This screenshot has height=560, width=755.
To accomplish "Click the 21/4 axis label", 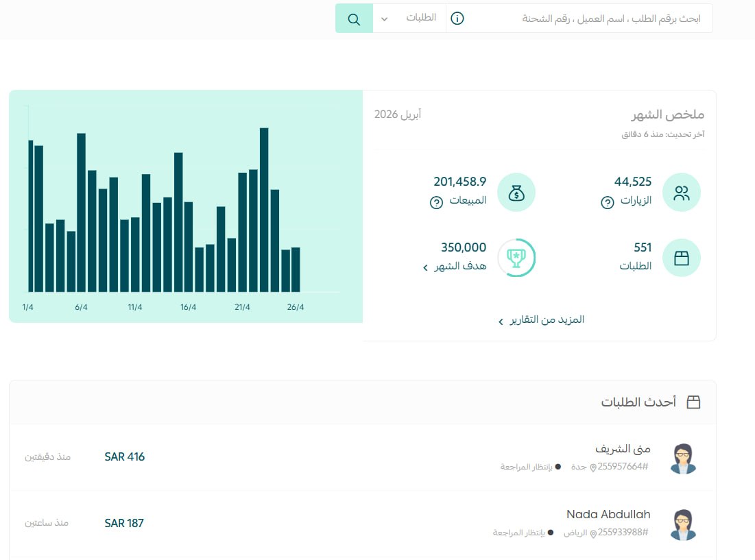I will (242, 307).
